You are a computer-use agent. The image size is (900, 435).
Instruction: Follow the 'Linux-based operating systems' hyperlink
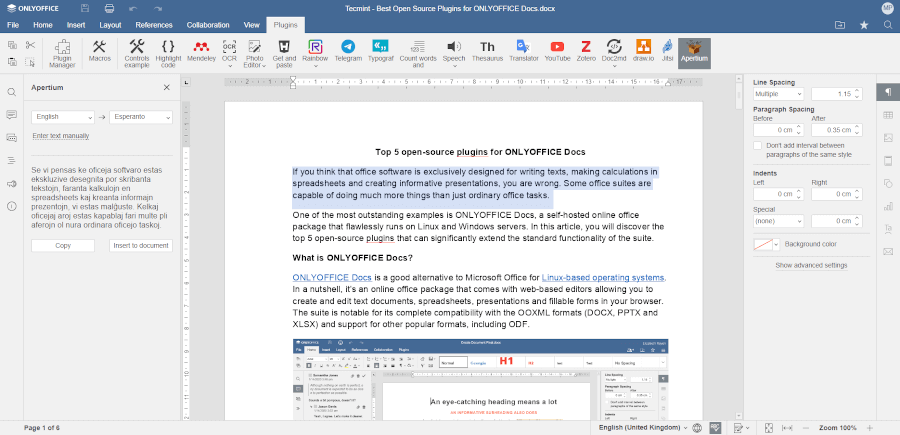pos(603,278)
